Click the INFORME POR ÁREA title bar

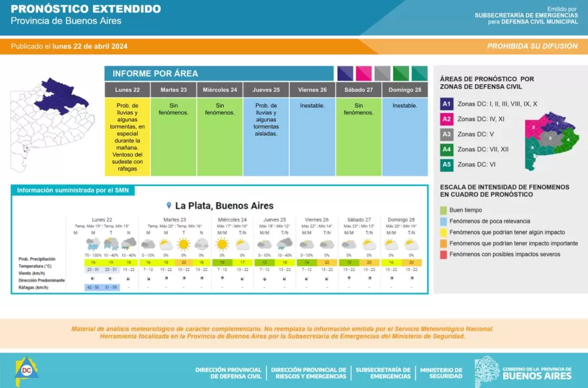[x=219, y=73]
